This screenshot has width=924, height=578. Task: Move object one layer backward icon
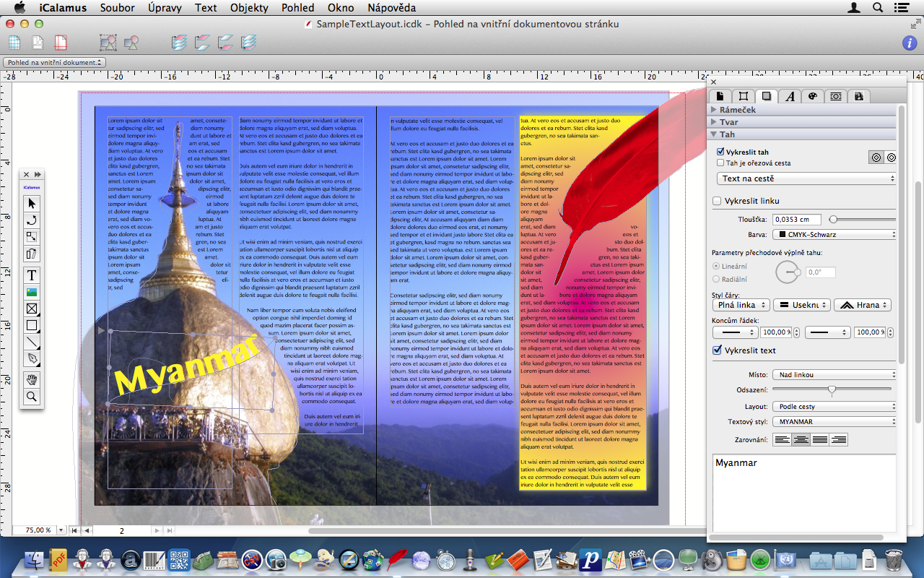pos(226,43)
